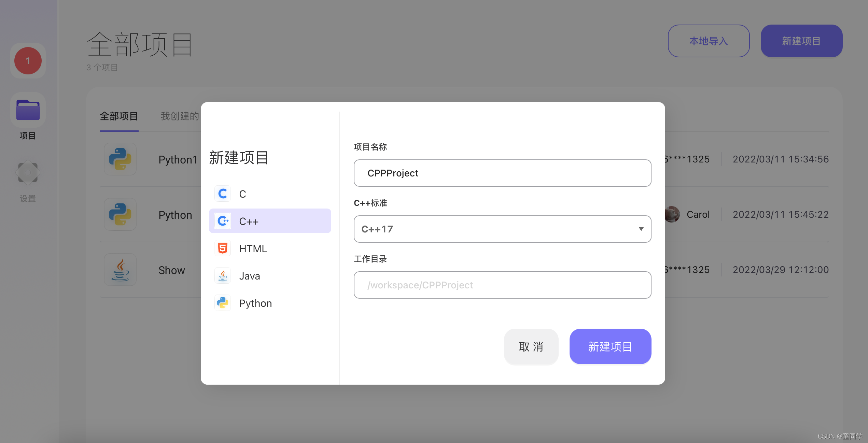Select the HTML5 project type icon

[x=223, y=248]
